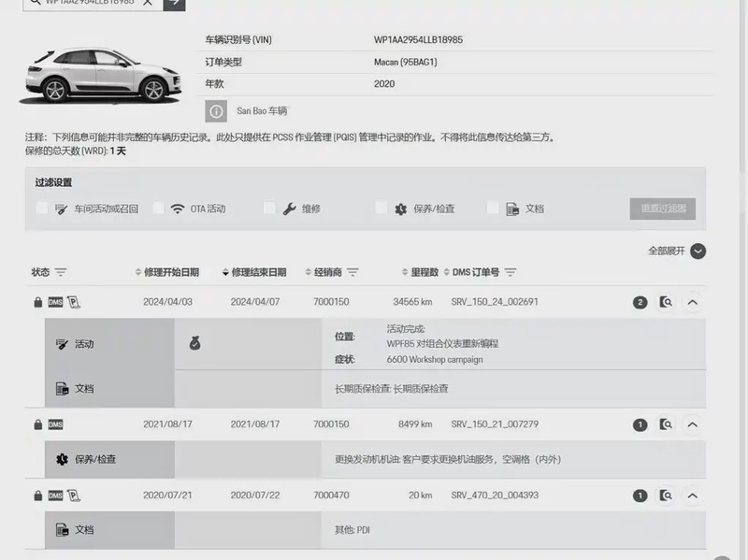Open detail search icon for order SRV_150_24_002691

(666, 302)
